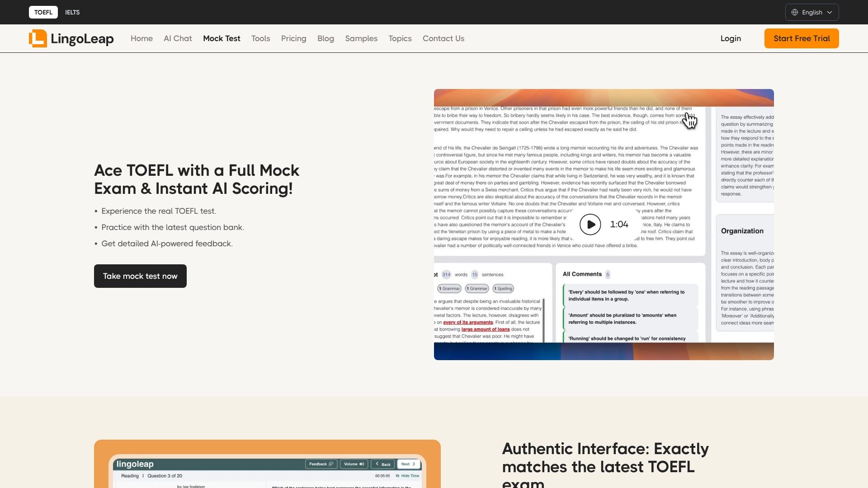Click the LingoLeap logo icon
Screen dimensions: 868x488
point(38,38)
